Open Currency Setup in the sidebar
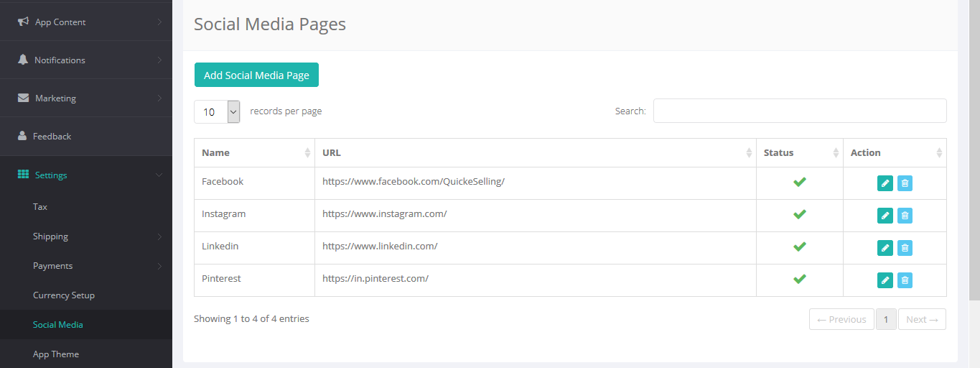The width and height of the screenshot is (980, 368). (x=64, y=295)
